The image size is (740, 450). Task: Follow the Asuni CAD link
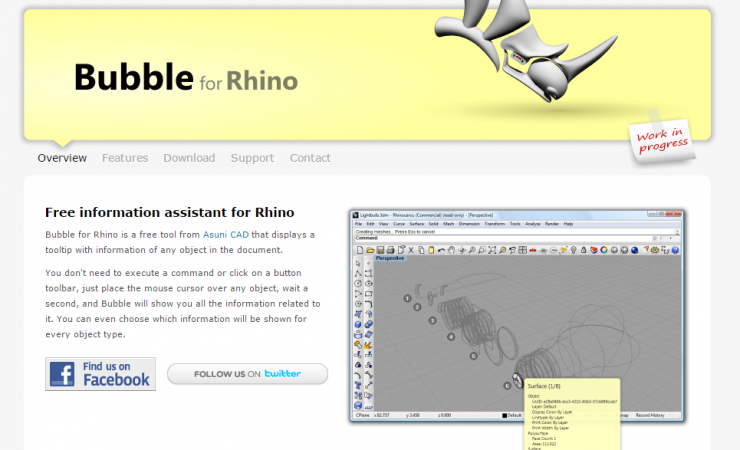226,234
